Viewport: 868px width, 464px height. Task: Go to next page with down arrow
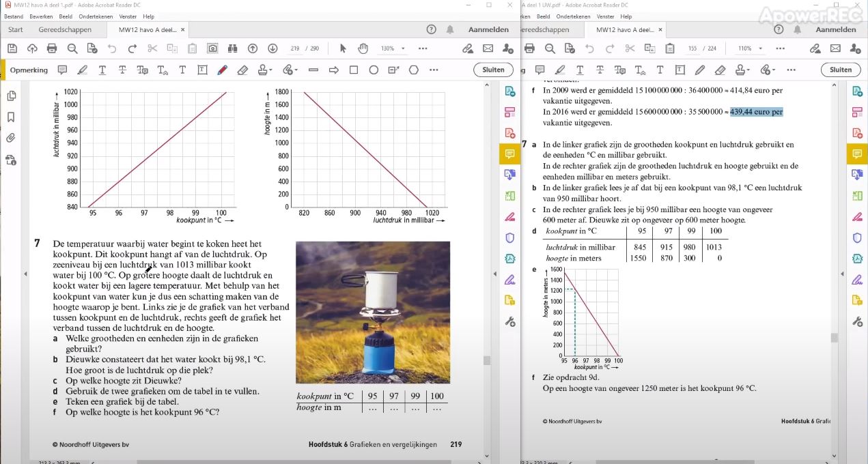pyautogui.click(x=272, y=48)
